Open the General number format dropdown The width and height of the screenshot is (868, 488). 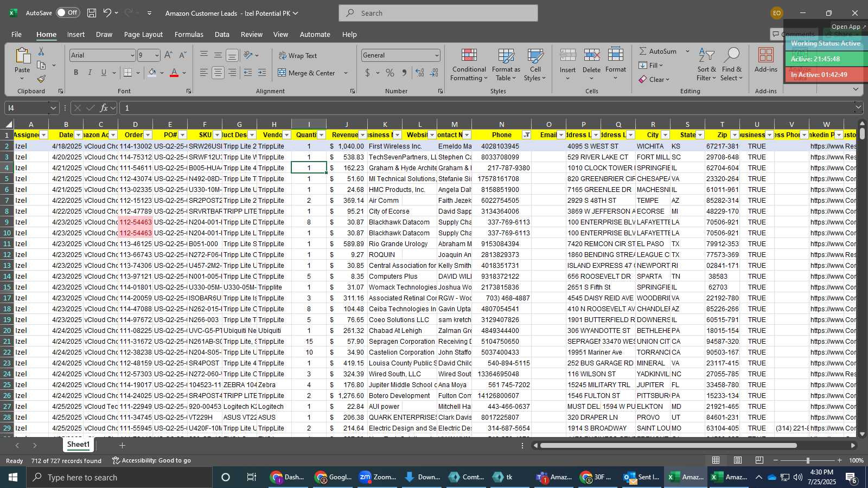coord(436,55)
